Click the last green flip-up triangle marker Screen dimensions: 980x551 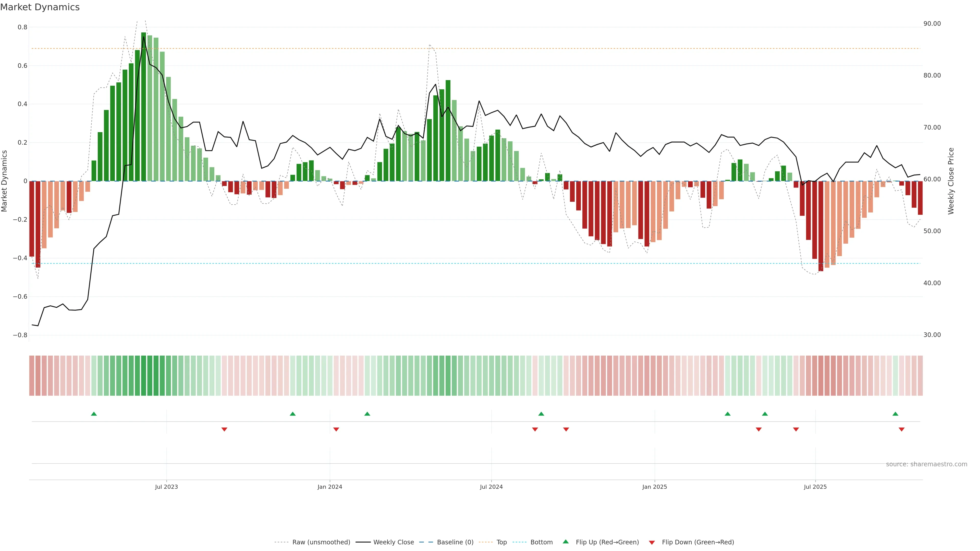click(x=895, y=414)
